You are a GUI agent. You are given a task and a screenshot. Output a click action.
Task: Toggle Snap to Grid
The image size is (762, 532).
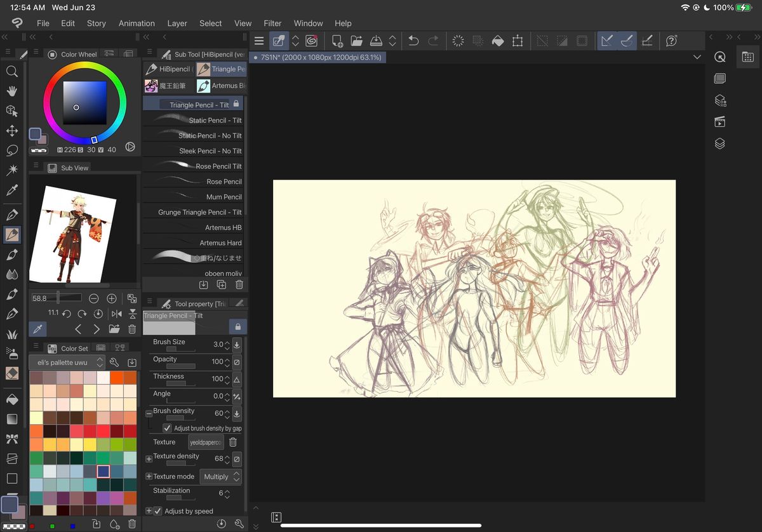646,41
